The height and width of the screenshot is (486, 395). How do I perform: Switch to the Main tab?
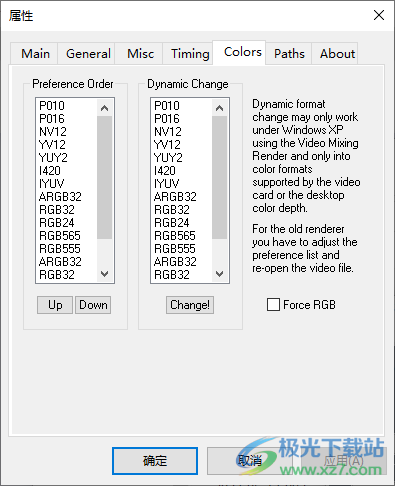coord(35,53)
